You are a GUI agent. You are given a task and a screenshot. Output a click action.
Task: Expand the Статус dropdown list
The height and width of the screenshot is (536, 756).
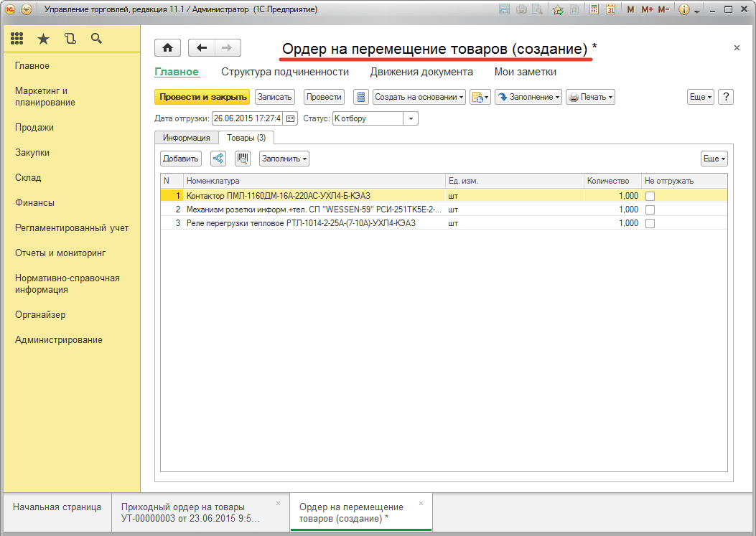point(411,118)
